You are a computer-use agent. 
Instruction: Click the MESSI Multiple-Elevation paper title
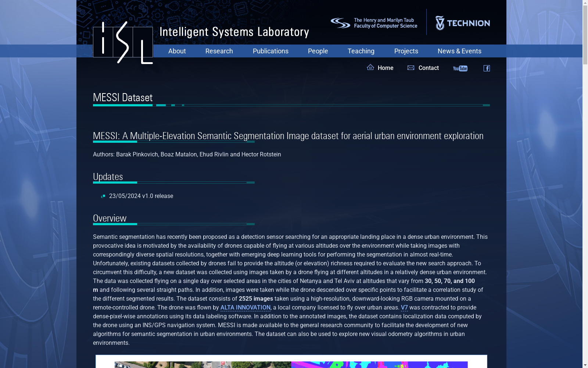tap(288, 136)
